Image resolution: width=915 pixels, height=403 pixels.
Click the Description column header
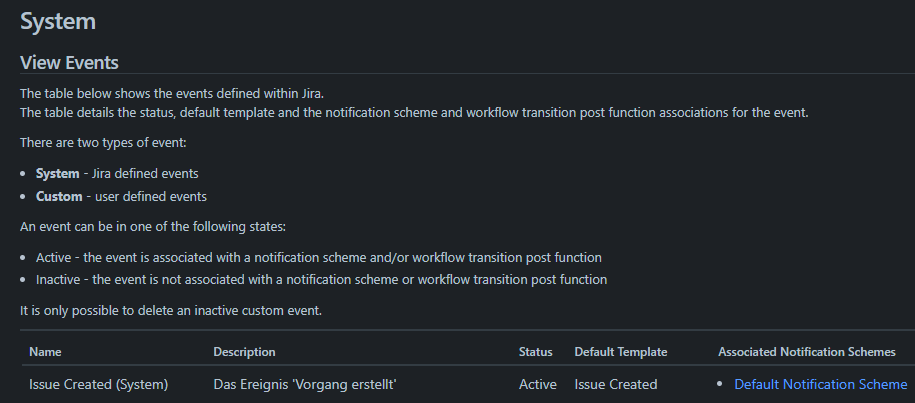tap(244, 352)
